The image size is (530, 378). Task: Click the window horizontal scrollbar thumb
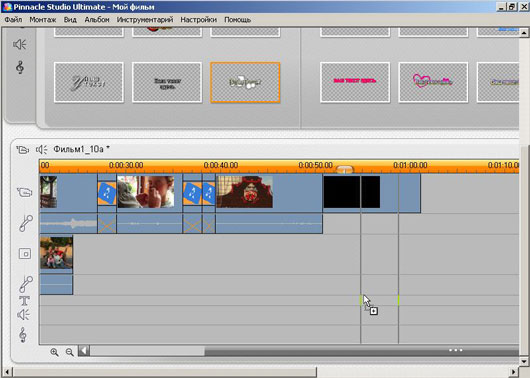(x=164, y=372)
